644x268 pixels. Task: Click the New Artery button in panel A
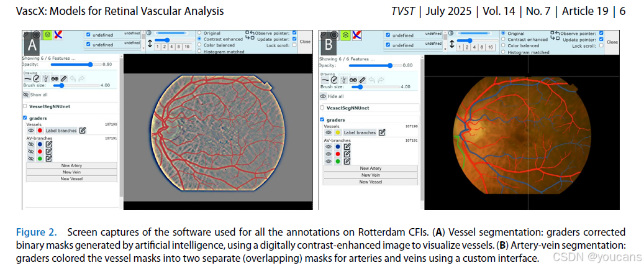pyautogui.click(x=71, y=165)
